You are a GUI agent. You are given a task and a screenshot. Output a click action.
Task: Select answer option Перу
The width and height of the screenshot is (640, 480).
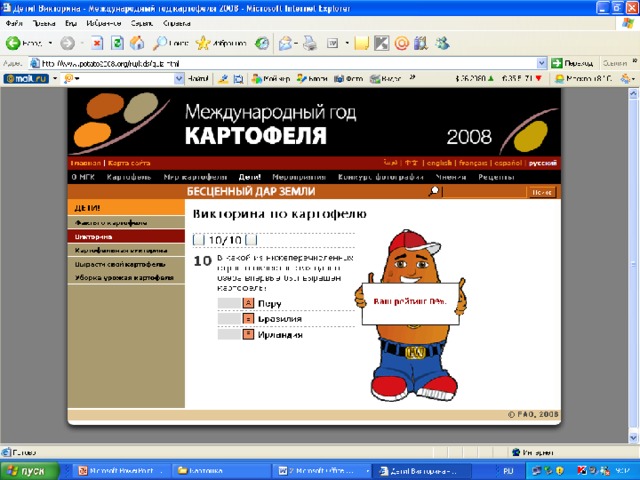[248, 303]
